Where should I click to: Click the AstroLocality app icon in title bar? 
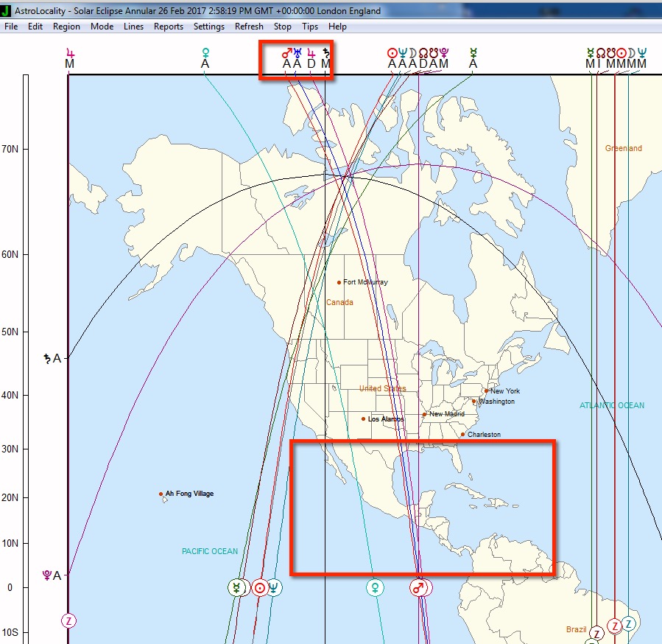click(7, 11)
